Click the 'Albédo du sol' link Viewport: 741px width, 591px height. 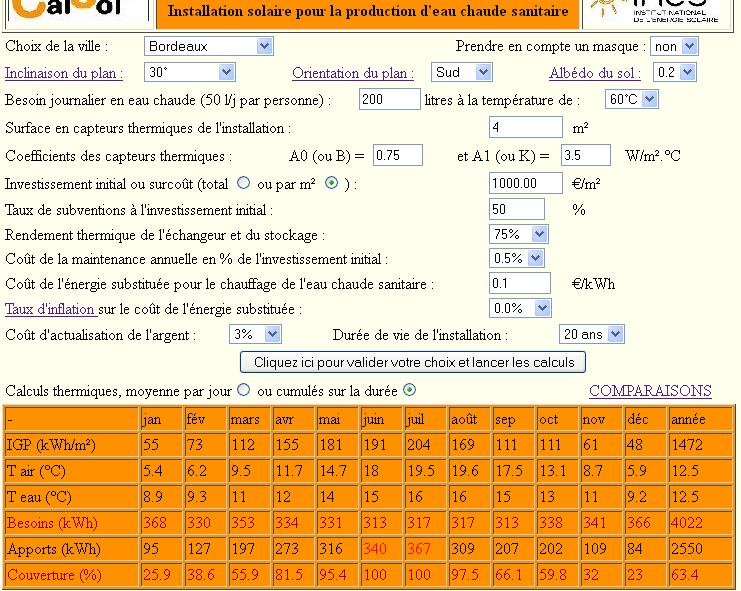click(595, 73)
